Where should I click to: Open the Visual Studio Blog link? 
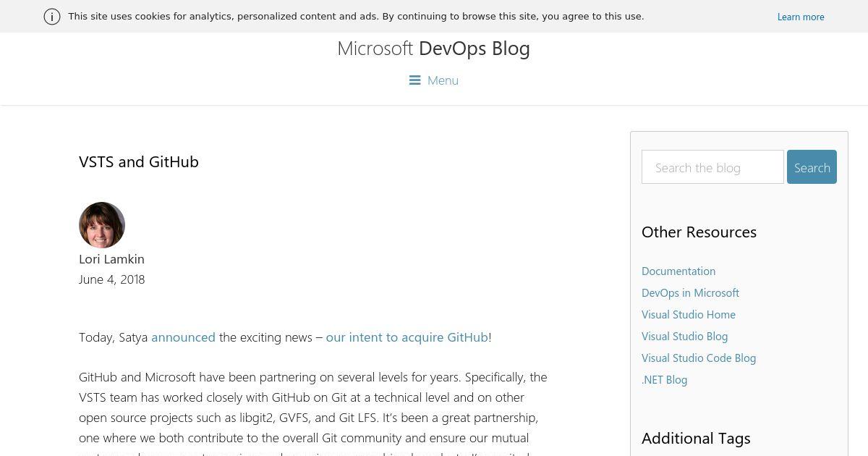coord(684,337)
